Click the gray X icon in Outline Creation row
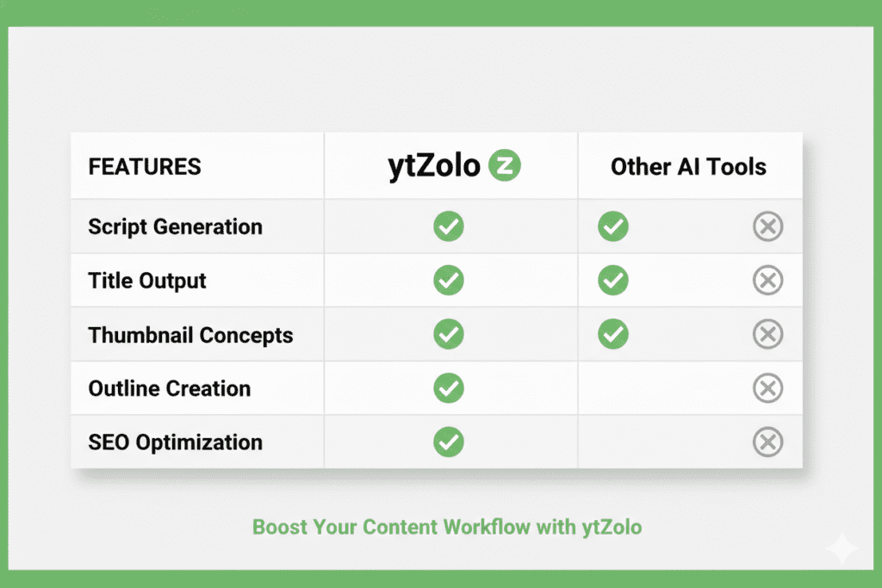The height and width of the screenshot is (588, 882). pos(767,388)
